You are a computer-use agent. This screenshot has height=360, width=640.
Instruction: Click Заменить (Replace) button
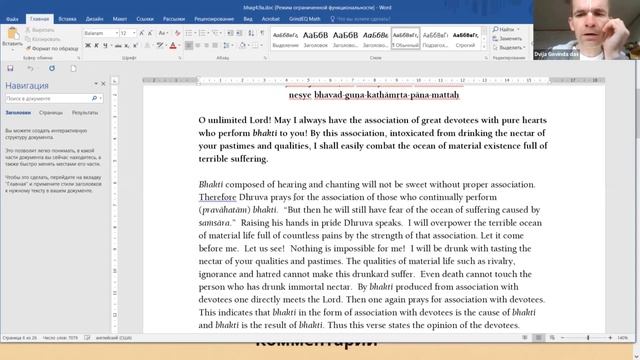coord(507,38)
